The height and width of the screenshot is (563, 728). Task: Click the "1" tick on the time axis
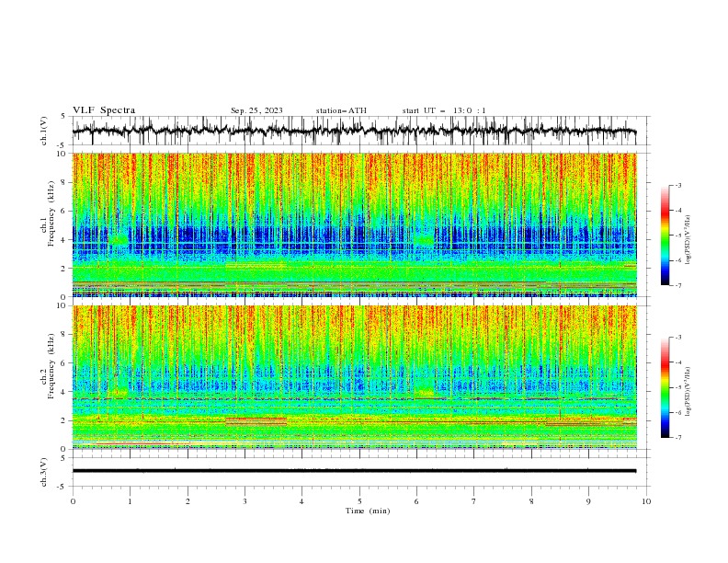pyautogui.click(x=130, y=501)
